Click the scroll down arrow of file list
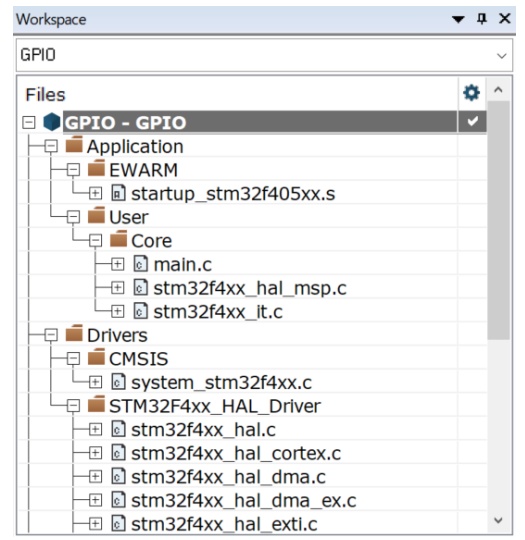This screenshot has width=525, height=540. [498, 520]
